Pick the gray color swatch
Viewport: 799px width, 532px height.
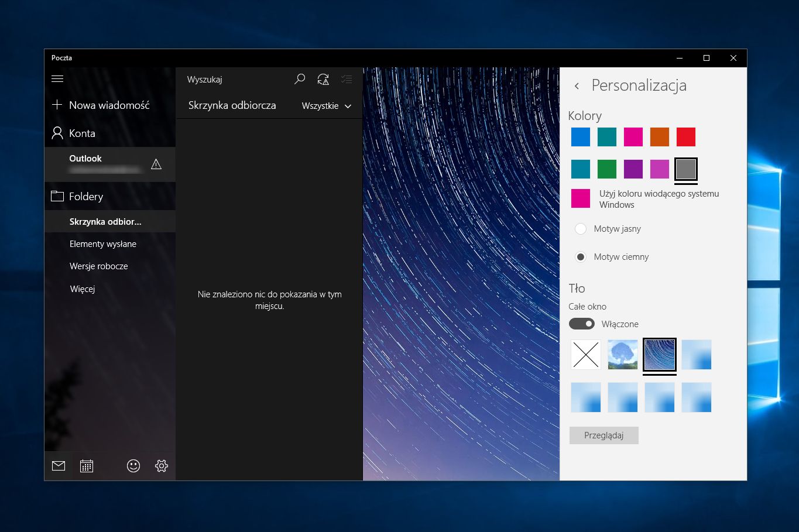[686, 169]
